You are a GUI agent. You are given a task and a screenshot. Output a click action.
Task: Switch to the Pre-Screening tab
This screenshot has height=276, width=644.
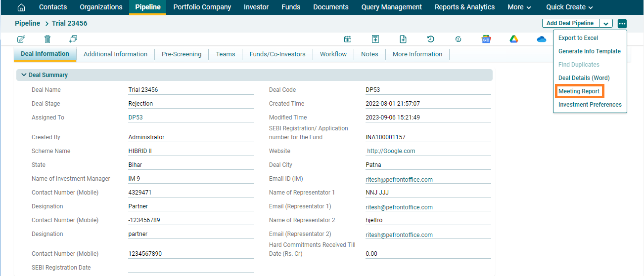tap(182, 54)
